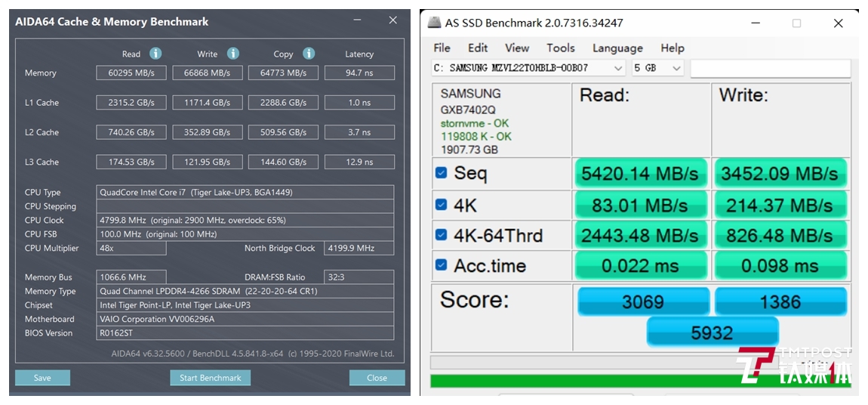Click the 119808 K - OK alignment status
868x405 pixels.
click(x=476, y=136)
